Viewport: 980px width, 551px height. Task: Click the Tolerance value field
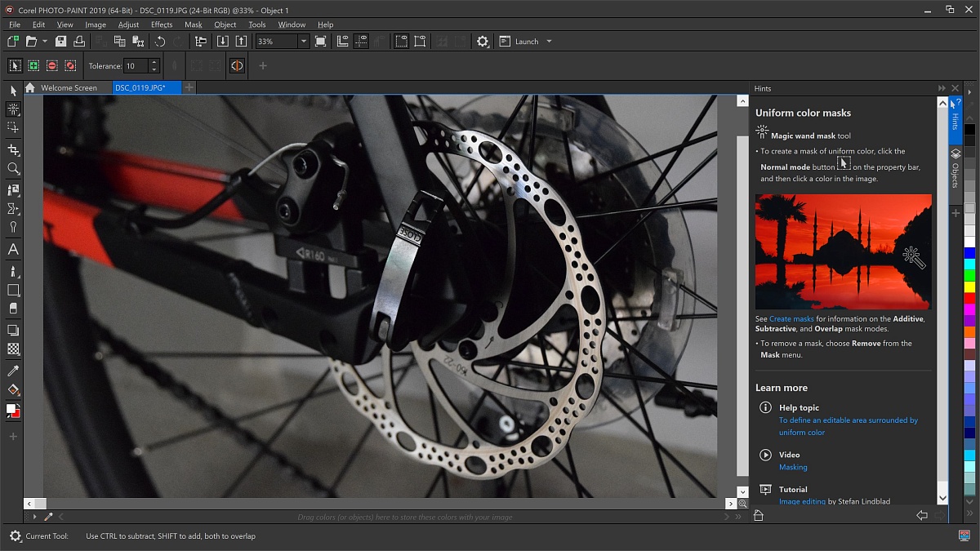coord(136,66)
